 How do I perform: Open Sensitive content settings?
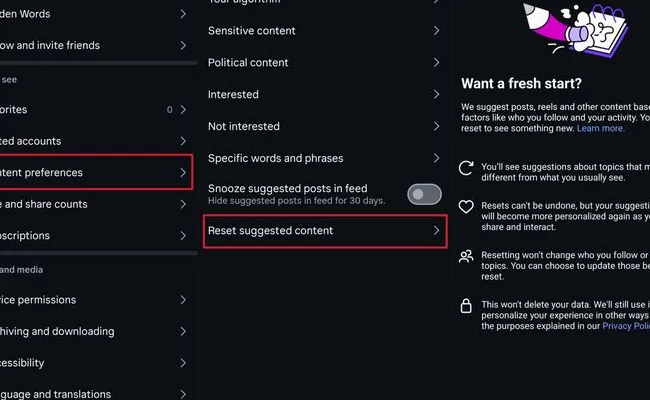323,31
